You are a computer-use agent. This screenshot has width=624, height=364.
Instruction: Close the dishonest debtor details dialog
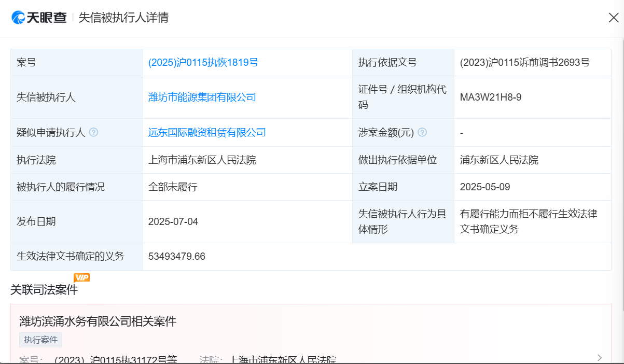(x=614, y=18)
